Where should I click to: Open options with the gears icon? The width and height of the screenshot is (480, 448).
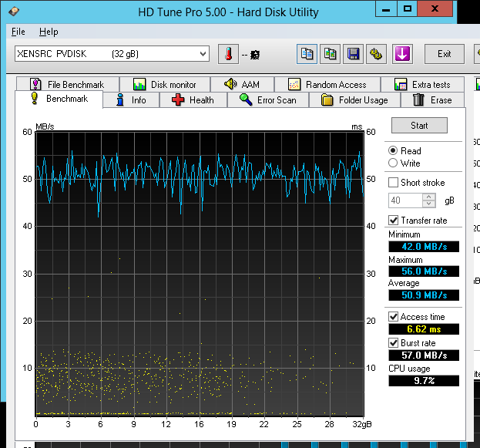tap(376, 54)
